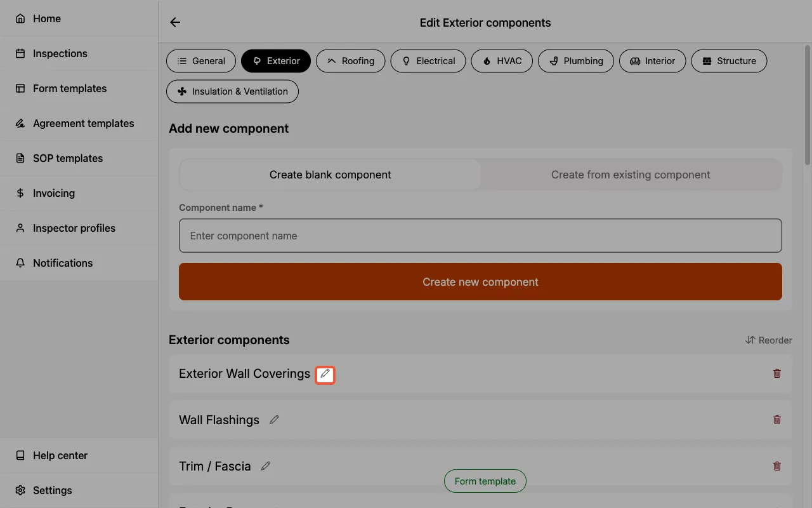
Task: Open the Roofing category tab
Action: pyautogui.click(x=350, y=60)
